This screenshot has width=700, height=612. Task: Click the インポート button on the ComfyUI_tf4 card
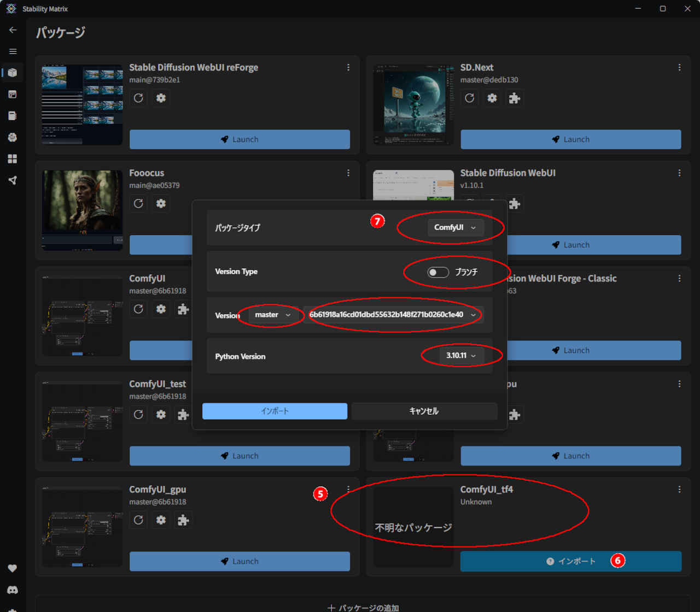point(571,561)
